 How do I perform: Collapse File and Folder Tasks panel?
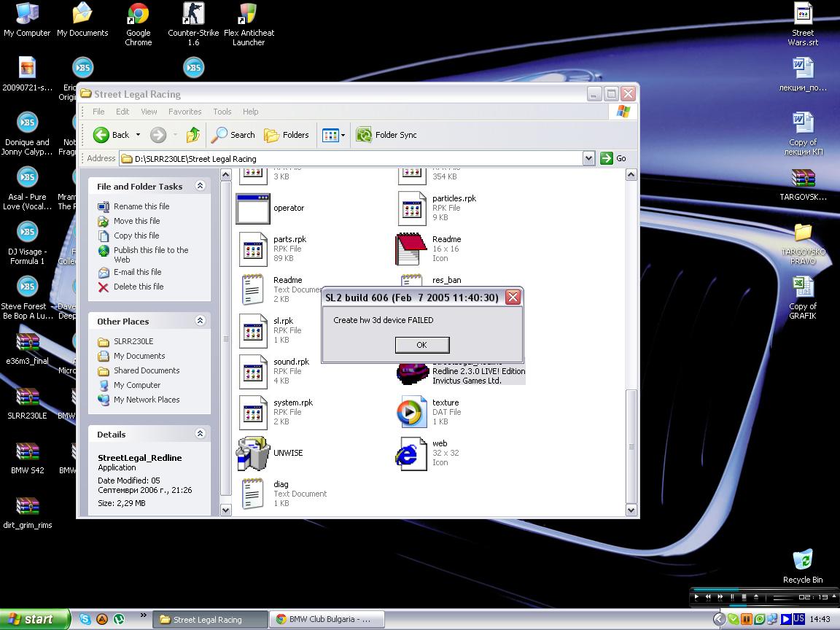pos(201,186)
